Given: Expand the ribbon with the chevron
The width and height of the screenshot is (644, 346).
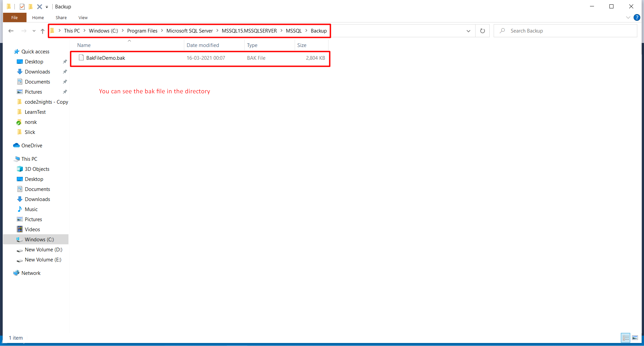Looking at the screenshot, I should [x=628, y=17].
